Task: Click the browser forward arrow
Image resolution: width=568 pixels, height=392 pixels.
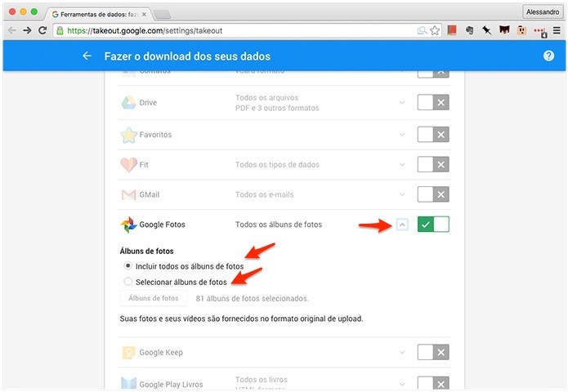Action: pyautogui.click(x=27, y=30)
